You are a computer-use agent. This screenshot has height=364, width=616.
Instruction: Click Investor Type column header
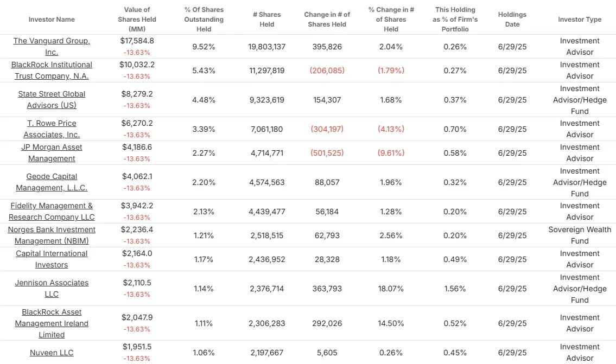pyautogui.click(x=580, y=19)
